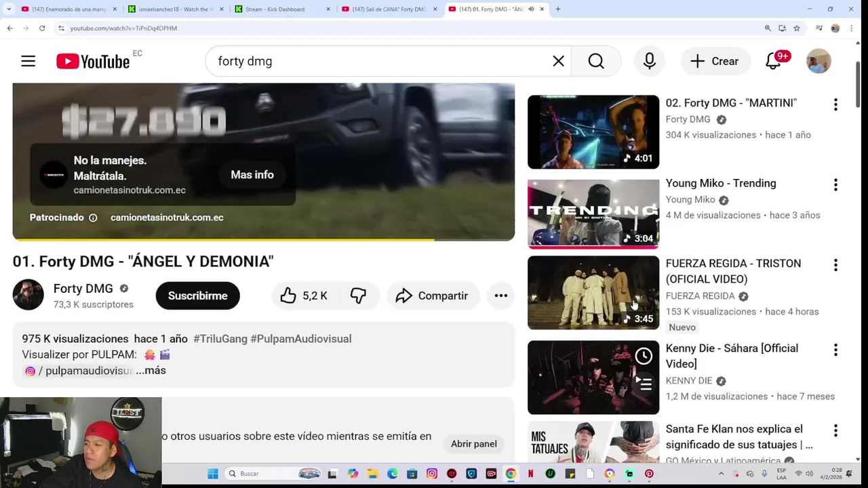Screen dimensions: 868x488
Task: Open the Windows Start menu
Action: pos(213,474)
